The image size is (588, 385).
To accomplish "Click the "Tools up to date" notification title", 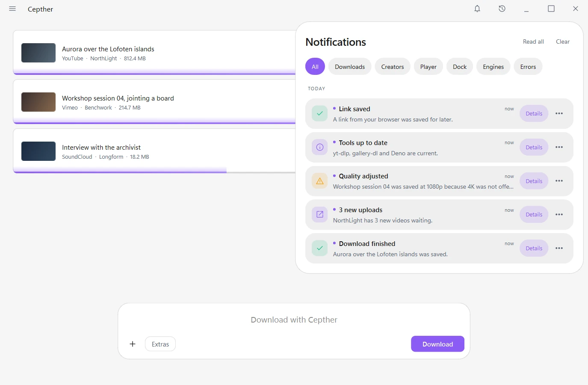I will [x=363, y=142].
